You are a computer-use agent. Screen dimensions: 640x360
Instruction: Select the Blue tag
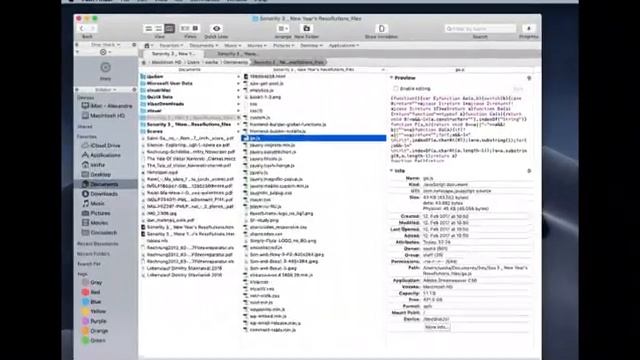click(x=91, y=302)
